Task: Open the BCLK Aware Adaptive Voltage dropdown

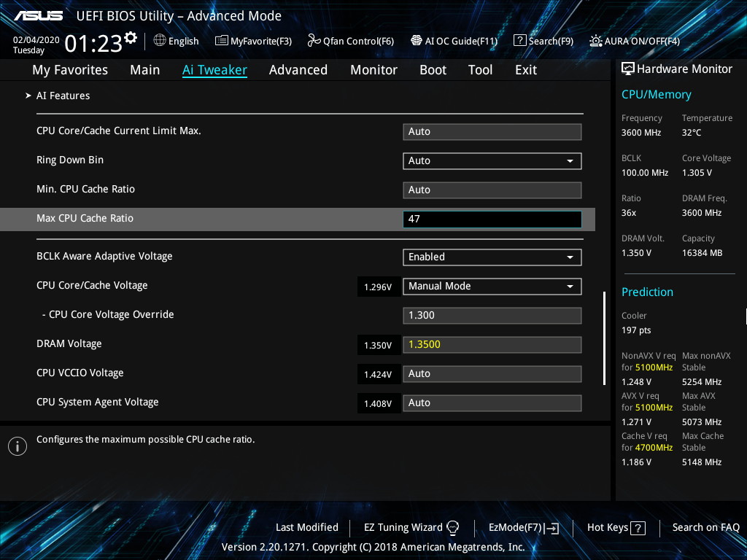Action: (492, 257)
